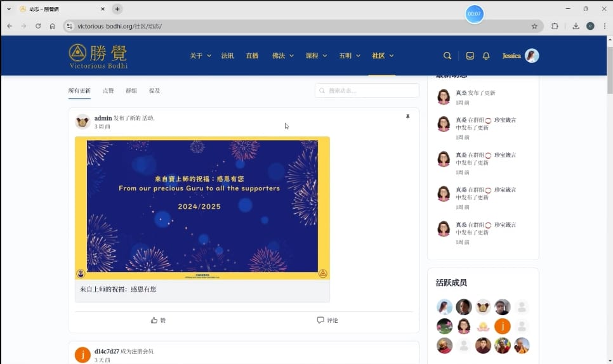This screenshot has height=364, width=613.
Task: Open the tab search chevron at top-left
Action: 9,9
